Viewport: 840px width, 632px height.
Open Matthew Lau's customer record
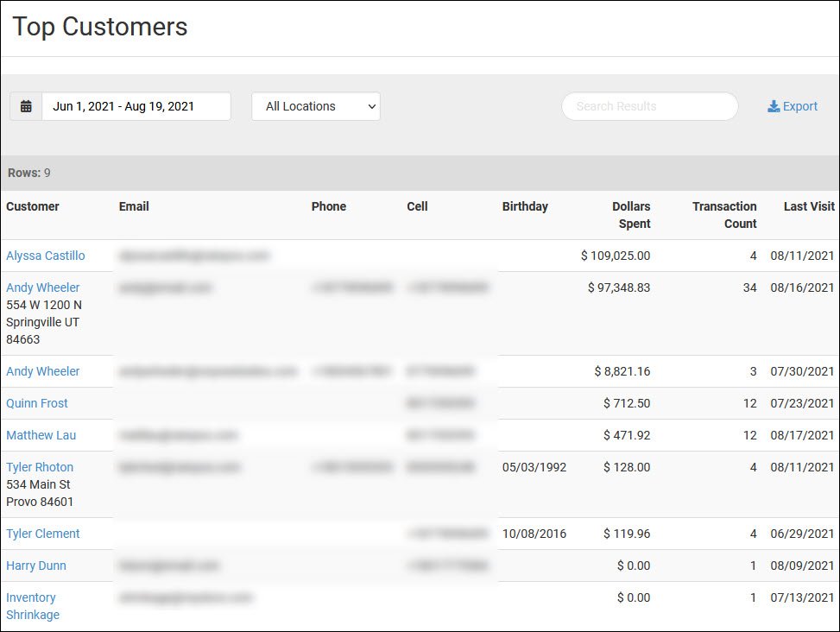41,435
